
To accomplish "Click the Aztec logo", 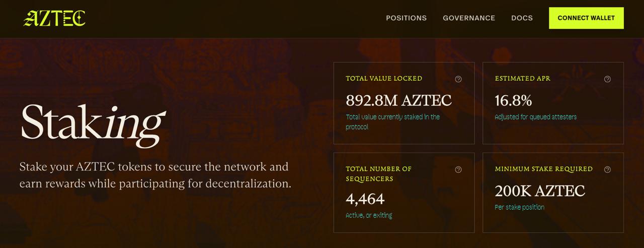I will tap(54, 18).
